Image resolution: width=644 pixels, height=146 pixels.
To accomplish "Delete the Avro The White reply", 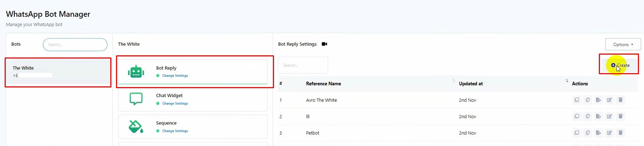I will pos(620,100).
